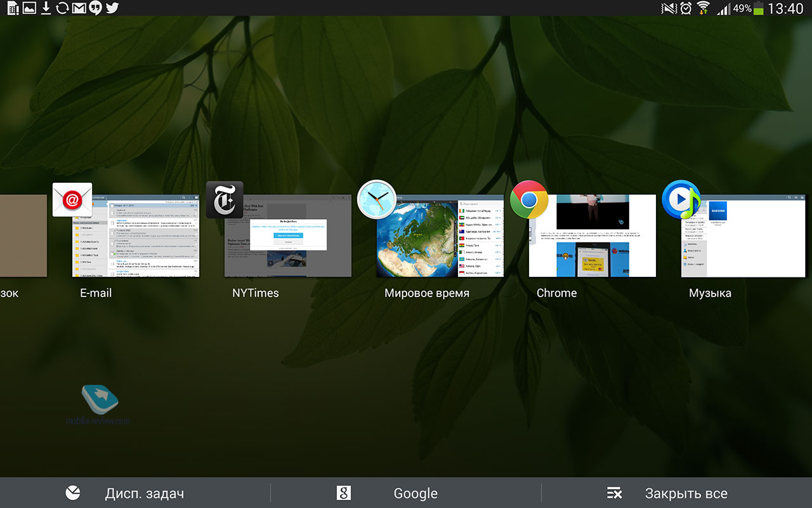The image size is (812, 508).
Task: Tap the 13:40 clock in status bar
Action: 785,8
